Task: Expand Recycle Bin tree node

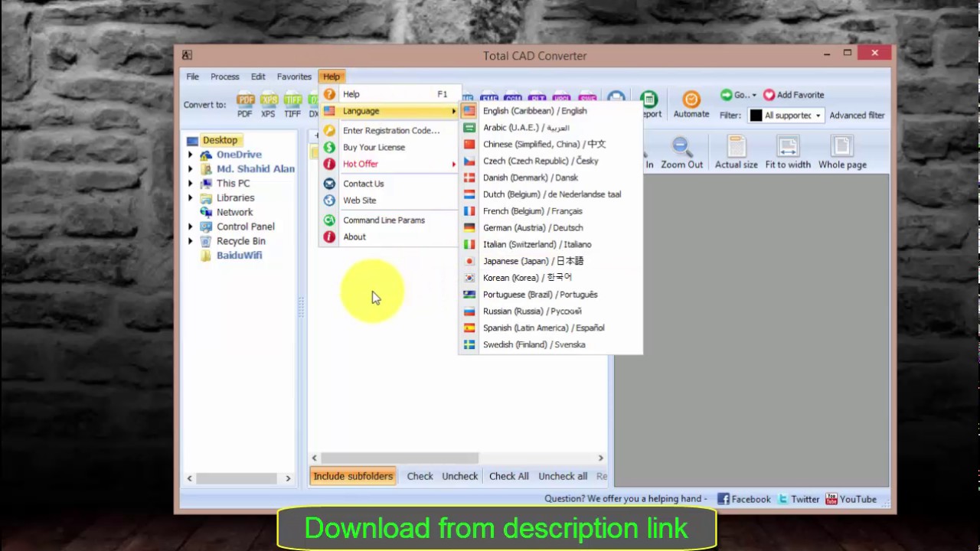Action: click(191, 241)
